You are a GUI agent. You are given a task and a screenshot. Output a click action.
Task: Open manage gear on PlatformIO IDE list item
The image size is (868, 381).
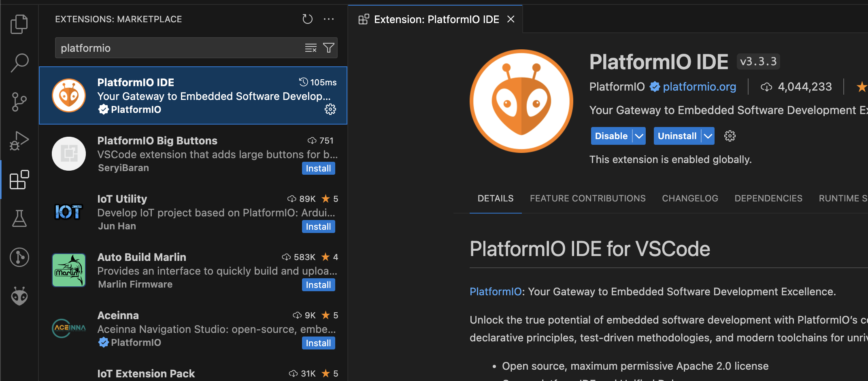[330, 109]
